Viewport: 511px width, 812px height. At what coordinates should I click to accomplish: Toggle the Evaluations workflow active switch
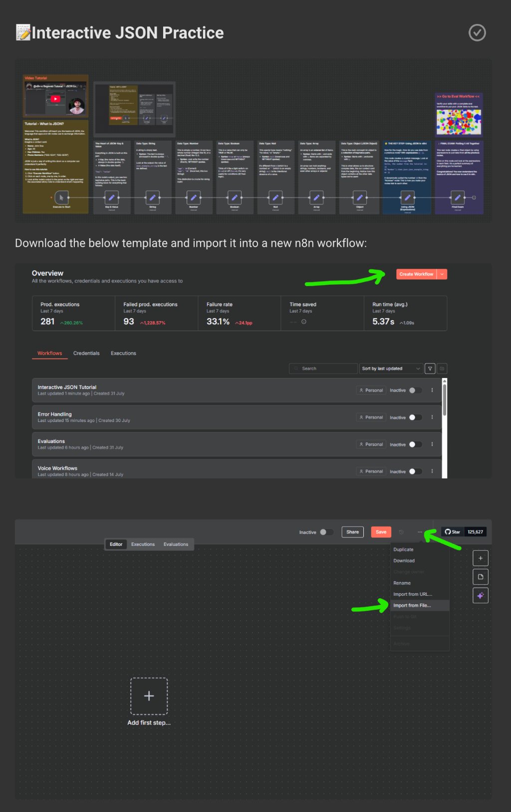415,444
